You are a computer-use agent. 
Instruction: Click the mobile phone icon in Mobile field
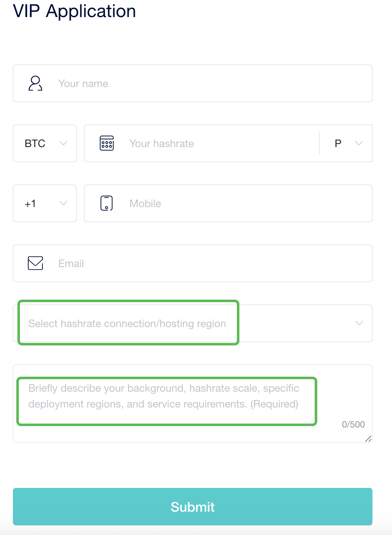coord(107,203)
